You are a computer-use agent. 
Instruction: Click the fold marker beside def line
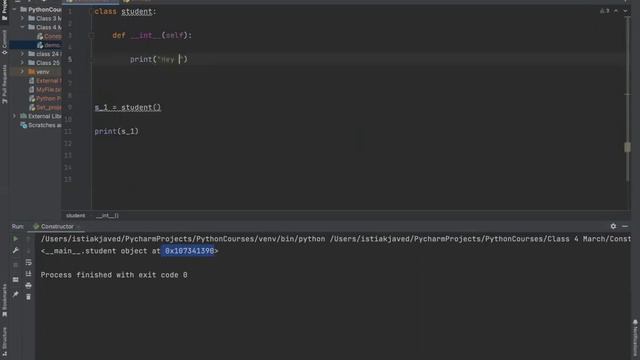pos(92,36)
